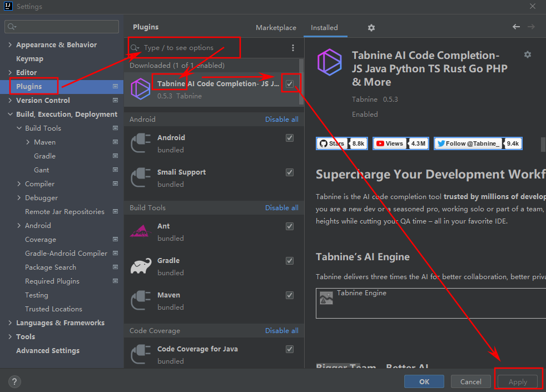This screenshot has height=392, width=546.
Task: Expand the Tools settings node
Action: coord(10,336)
